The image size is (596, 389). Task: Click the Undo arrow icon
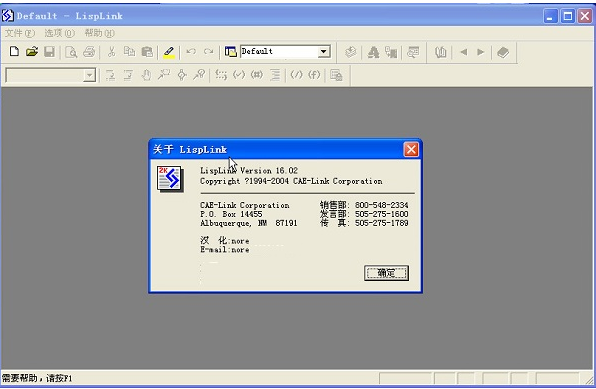point(191,51)
